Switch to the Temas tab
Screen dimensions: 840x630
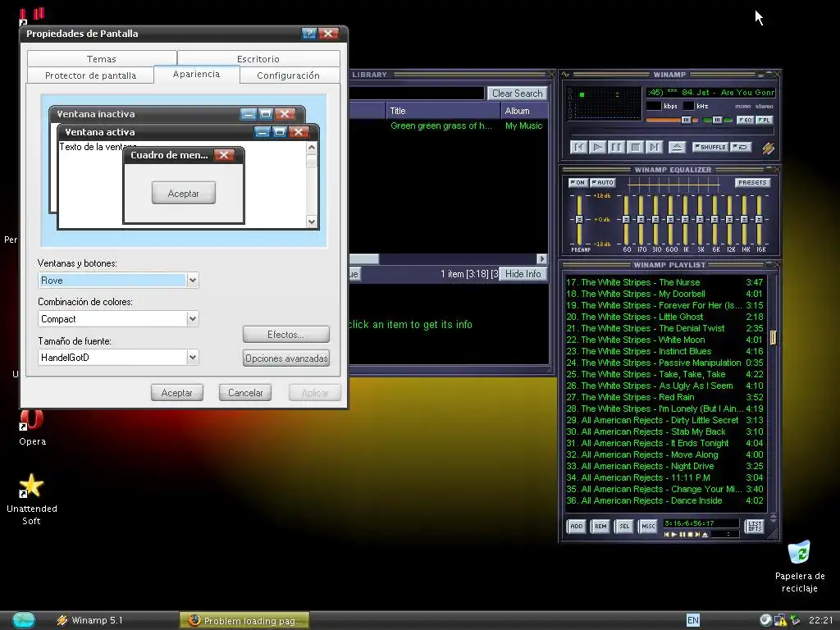101,59
